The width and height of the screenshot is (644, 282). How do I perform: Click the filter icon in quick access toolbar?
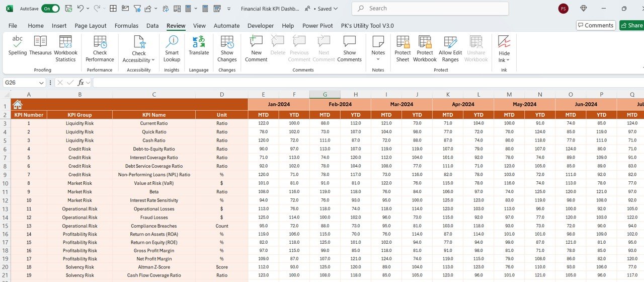pyautogui.click(x=137, y=9)
